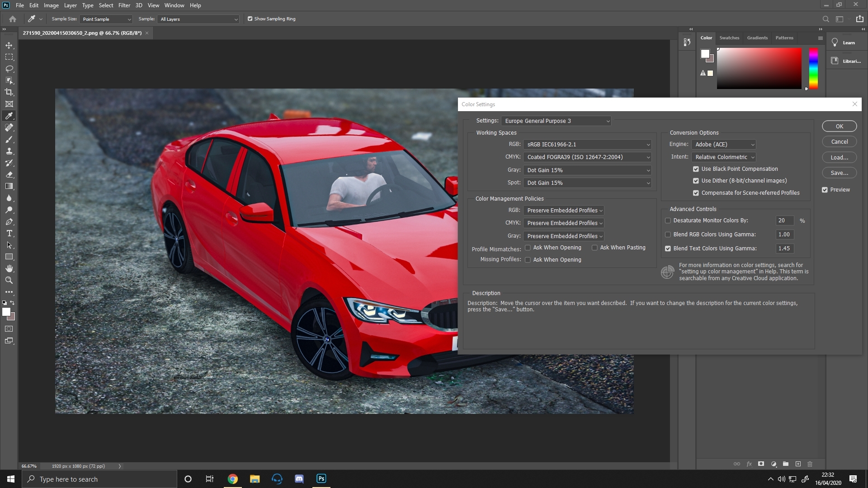Select the Hand tool
Viewport: 868px width, 488px height.
pos(9,268)
